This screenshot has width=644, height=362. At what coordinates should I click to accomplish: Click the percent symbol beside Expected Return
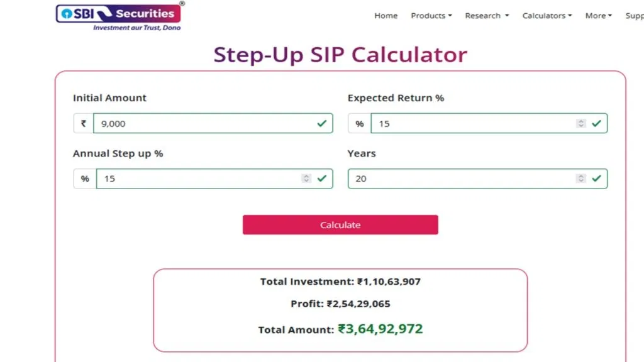(359, 124)
